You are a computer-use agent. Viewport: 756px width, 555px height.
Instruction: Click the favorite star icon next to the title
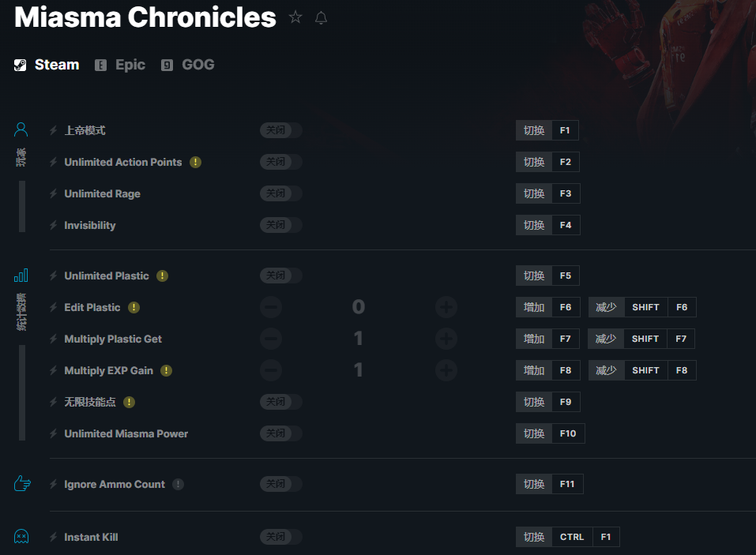point(295,17)
